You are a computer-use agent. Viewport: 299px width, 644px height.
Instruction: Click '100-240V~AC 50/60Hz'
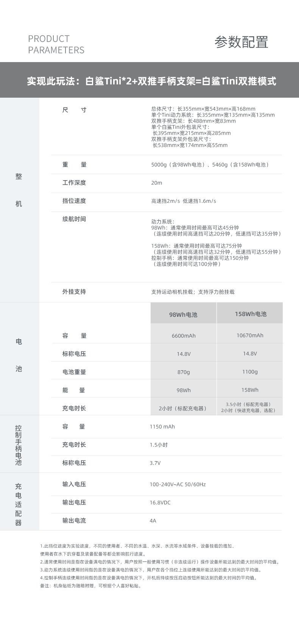[x=178, y=484]
